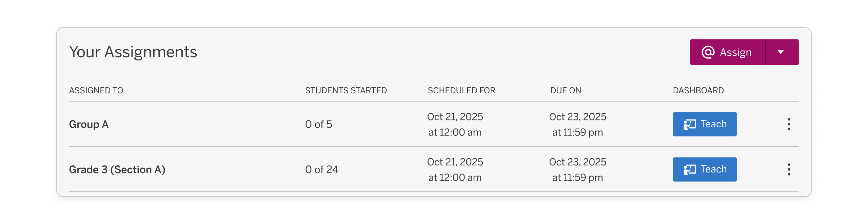Click the SCHEDULED FOR column heading
Image resolution: width=868 pixels, height=224 pixels.
[x=461, y=90]
